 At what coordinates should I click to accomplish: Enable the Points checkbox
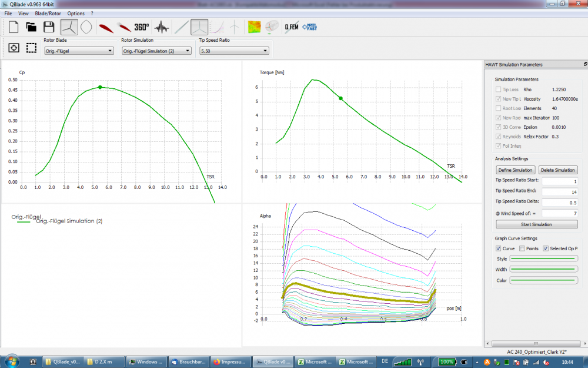pyautogui.click(x=523, y=248)
